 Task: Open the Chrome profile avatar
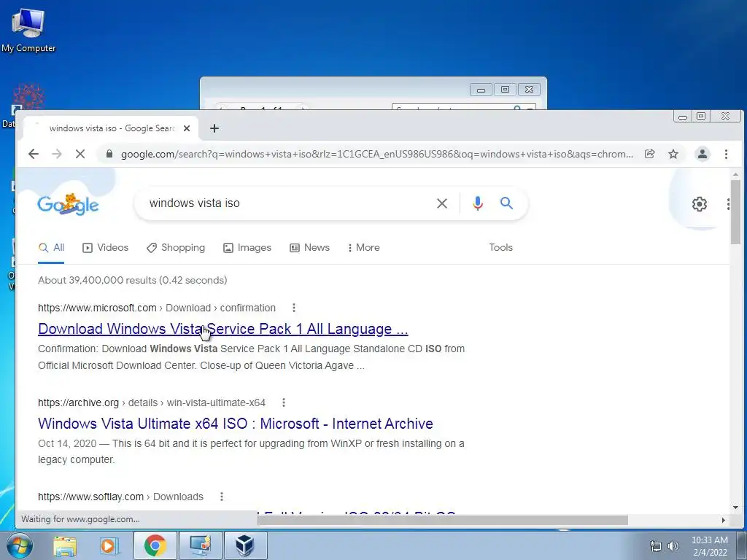(x=703, y=154)
